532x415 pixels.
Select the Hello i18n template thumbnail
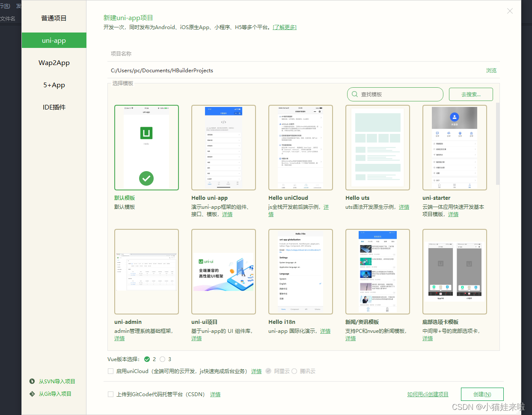click(300, 272)
